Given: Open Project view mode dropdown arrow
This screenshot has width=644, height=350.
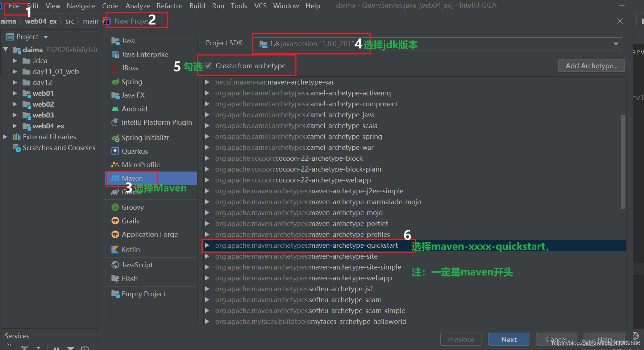Looking at the screenshot, I should click(x=46, y=37).
